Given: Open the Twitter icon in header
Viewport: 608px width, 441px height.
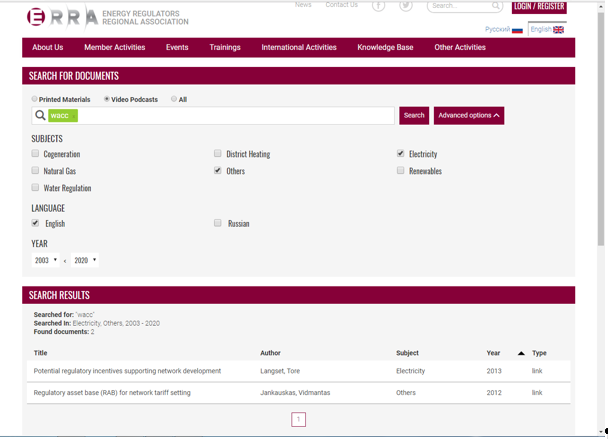Looking at the screenshot, I should click(406, 6).
